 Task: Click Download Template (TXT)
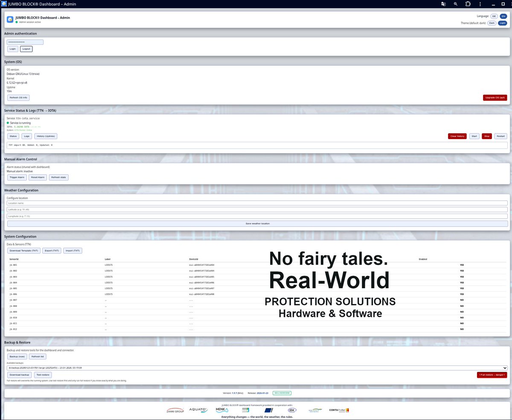[24, 251]
